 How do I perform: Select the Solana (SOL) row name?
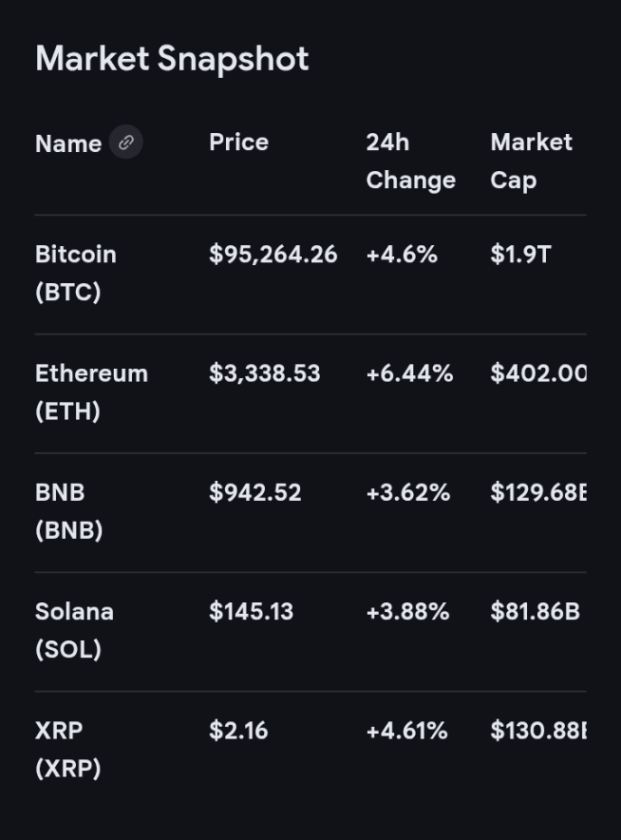pos(74,629)
